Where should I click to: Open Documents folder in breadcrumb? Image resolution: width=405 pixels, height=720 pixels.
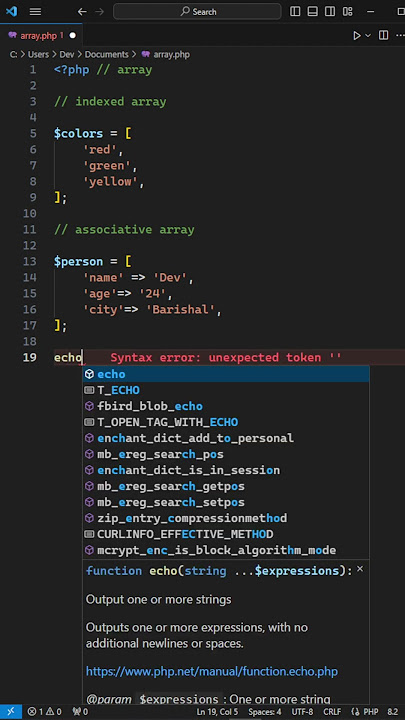107,54
